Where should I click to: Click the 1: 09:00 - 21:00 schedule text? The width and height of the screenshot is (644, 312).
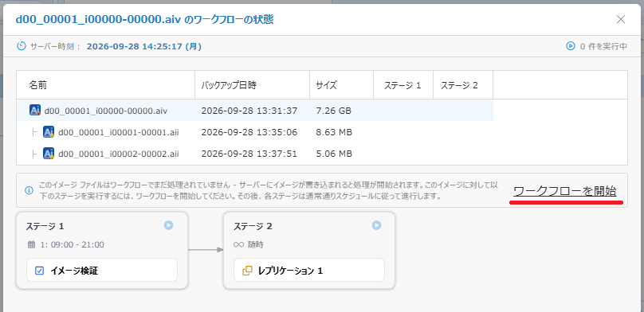[72, 245]
